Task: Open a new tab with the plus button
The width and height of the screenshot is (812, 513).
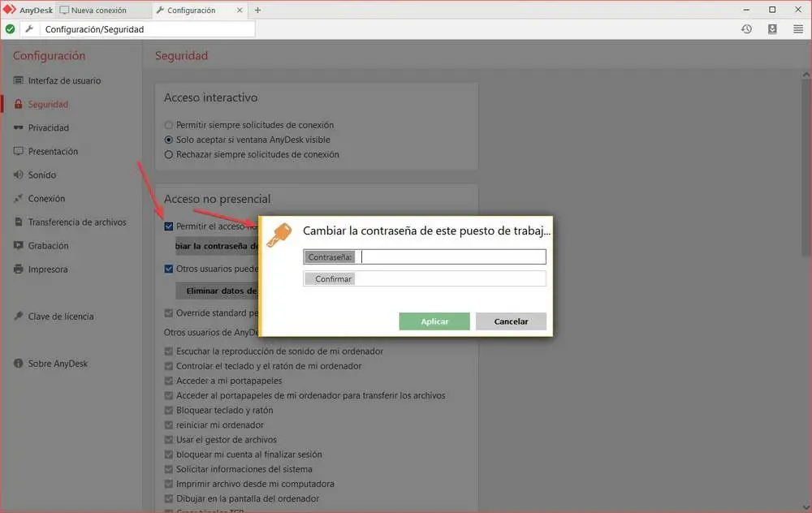Action: tap(257, 10)
